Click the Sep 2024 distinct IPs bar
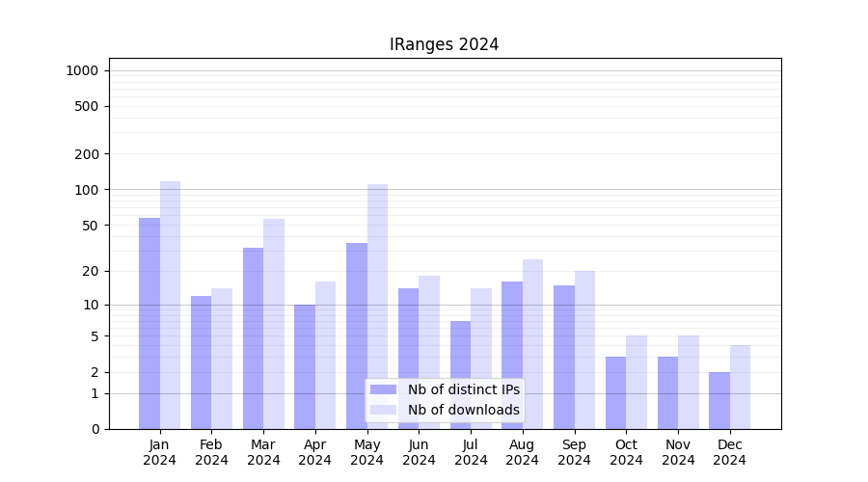The height and width of the screenshot is (482, 868). tap(564, 357)
